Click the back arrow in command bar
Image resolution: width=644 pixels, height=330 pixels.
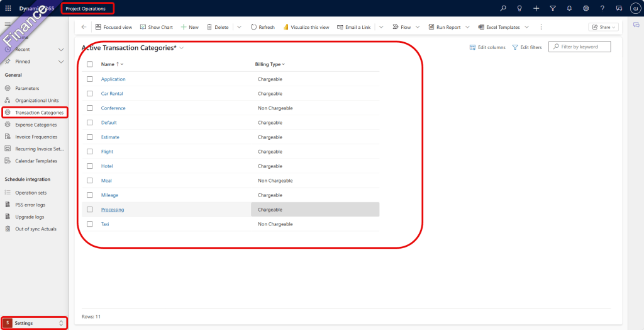84,27
